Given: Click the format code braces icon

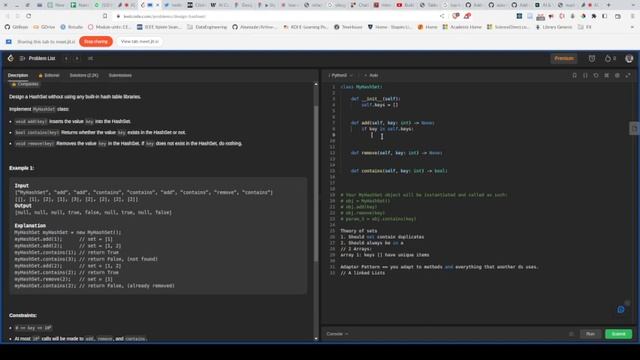Looking at the screenshot, I should pos(585,76).
